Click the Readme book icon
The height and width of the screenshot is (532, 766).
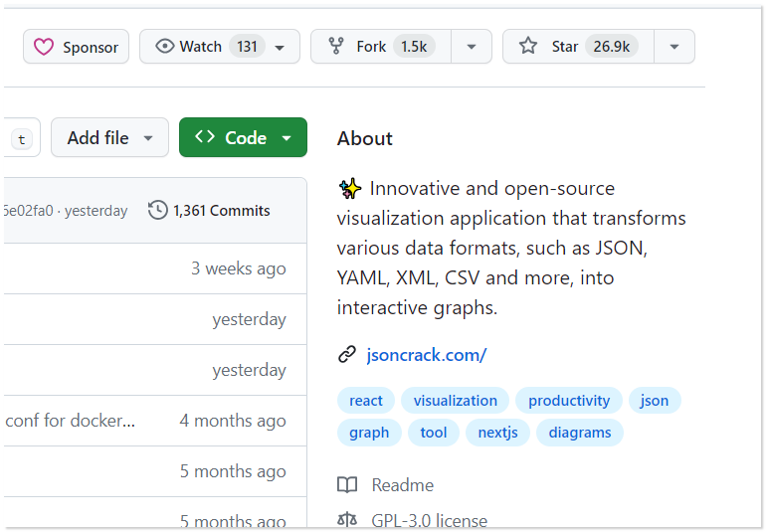click(347, 485)
